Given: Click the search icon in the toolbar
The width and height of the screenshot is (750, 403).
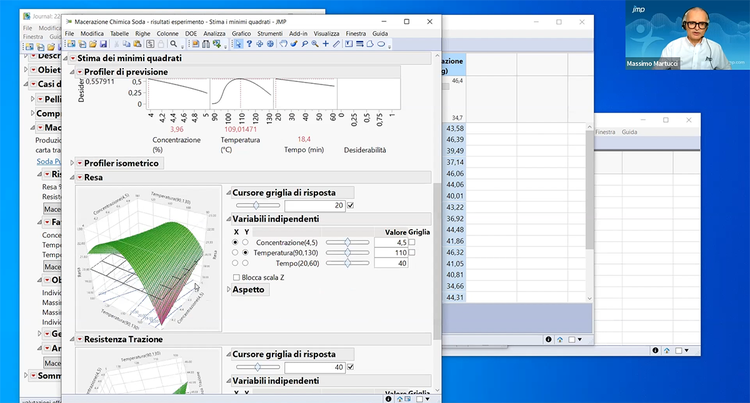Looking at the screenshot, I should (174, 44).
